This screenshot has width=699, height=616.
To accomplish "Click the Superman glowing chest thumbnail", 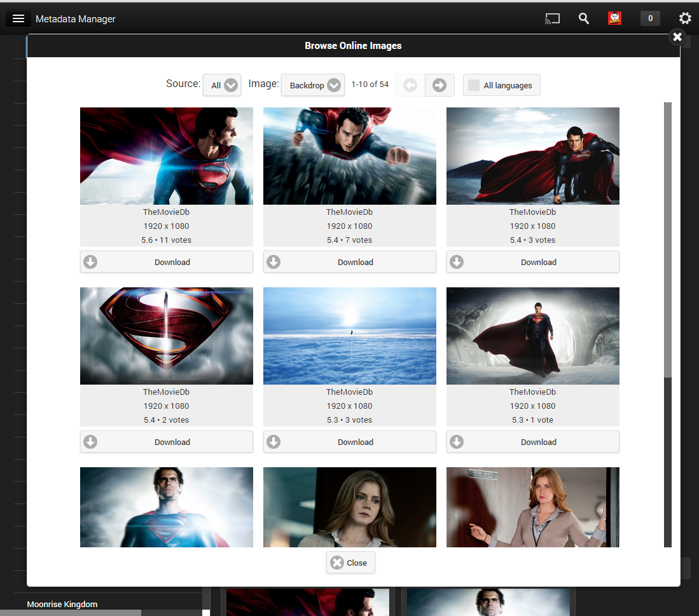I will tap(166, 507).
